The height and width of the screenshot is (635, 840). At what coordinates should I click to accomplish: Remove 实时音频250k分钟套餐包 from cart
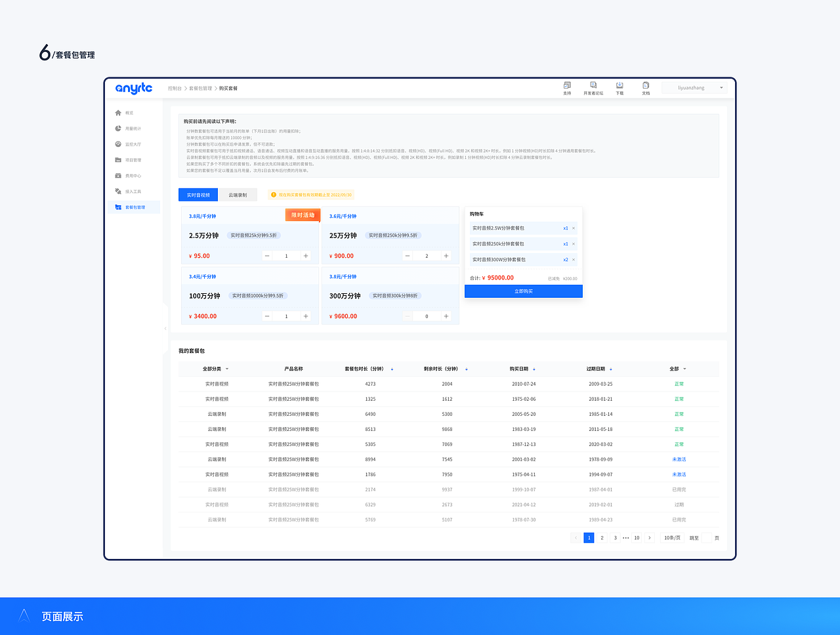574,244
